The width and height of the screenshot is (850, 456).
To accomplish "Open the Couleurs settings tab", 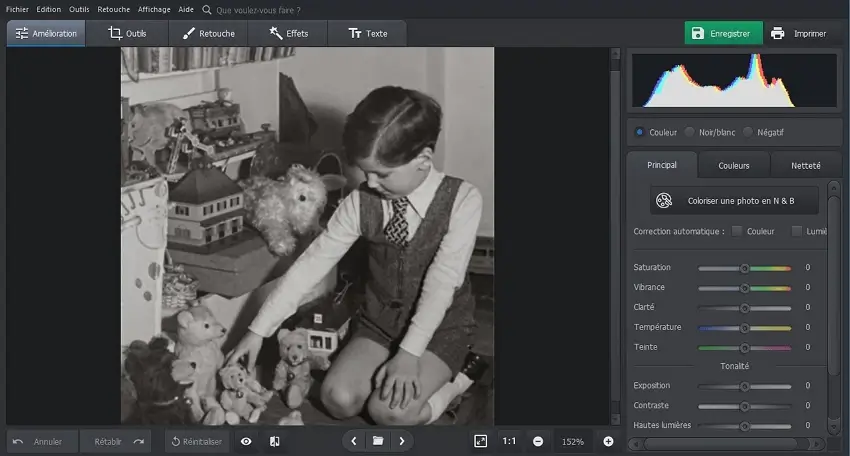I will pyautogui.click(x=733, y=165).
